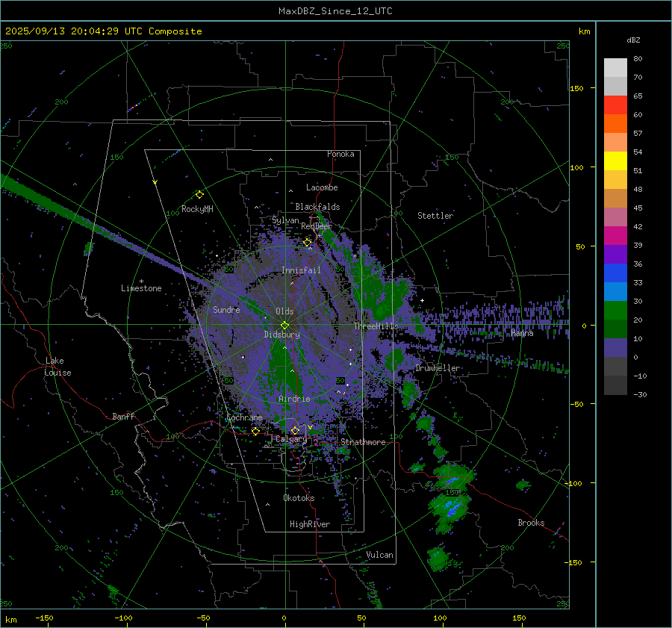Select the dark green 10–20 dBZ swatch
Viewport: 672px width, 628px height.
pos(615,329)
